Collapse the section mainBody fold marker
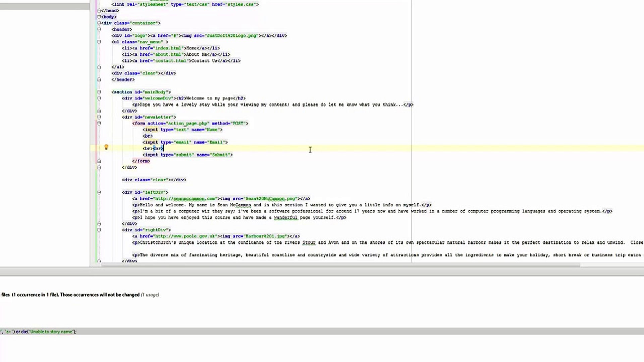 tap(99, 92)
